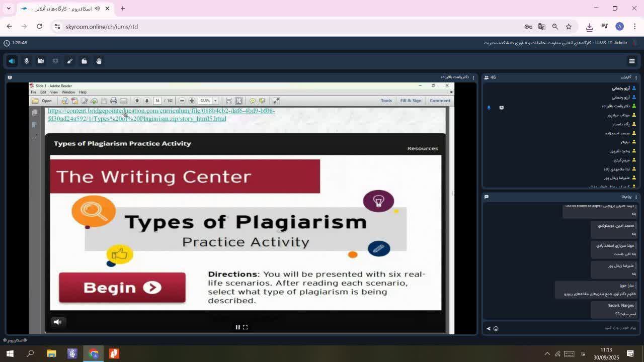Toggle the Skyroom speaker sound button

[x=12, y=61]
